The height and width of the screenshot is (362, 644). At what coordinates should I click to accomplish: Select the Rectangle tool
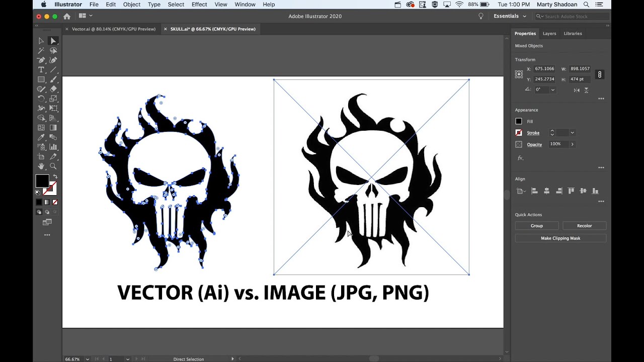point(41,79)
